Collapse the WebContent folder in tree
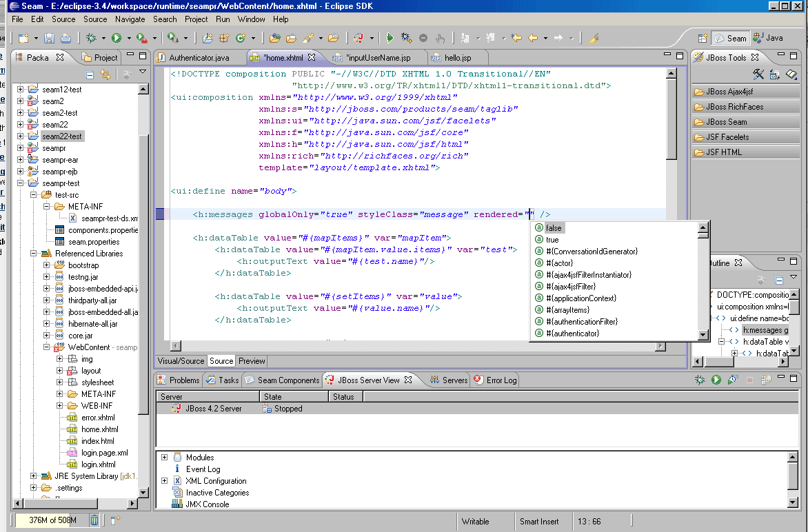 48,347
